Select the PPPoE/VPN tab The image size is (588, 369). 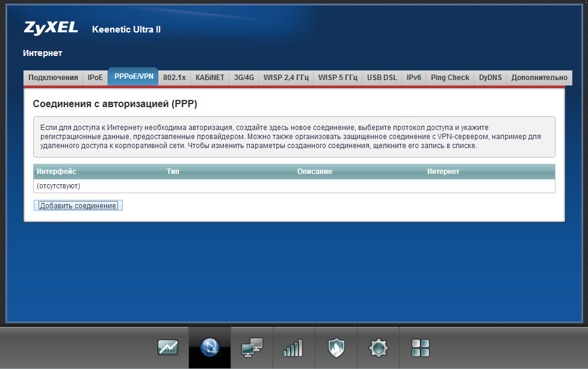coord(133,77)
